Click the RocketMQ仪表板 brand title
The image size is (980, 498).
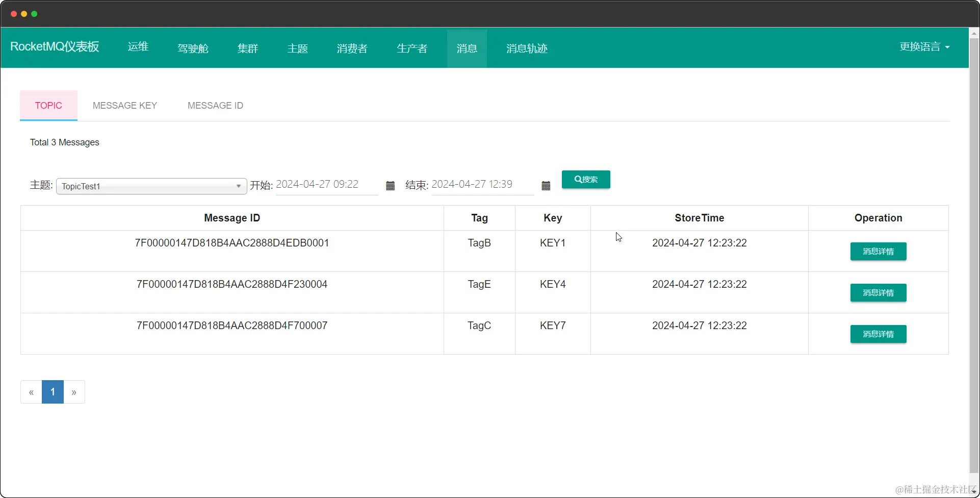click(x=55, y=46)
